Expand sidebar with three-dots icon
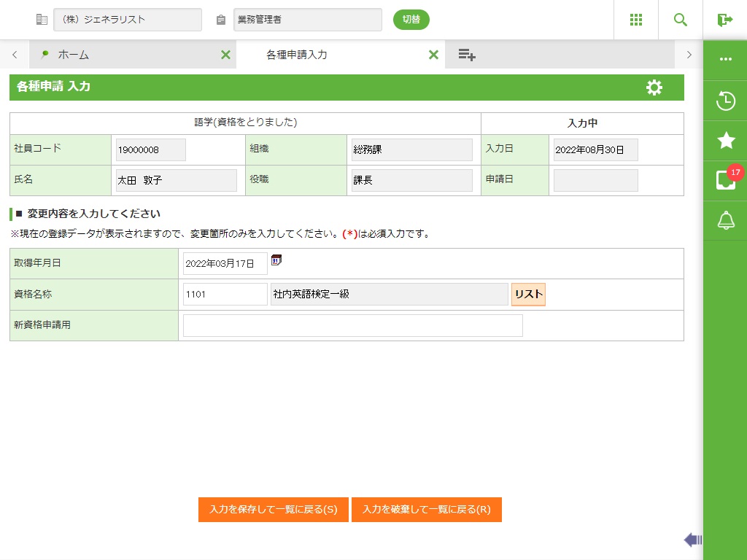Screen dimensions: 747x560 [x=726, y=60]
